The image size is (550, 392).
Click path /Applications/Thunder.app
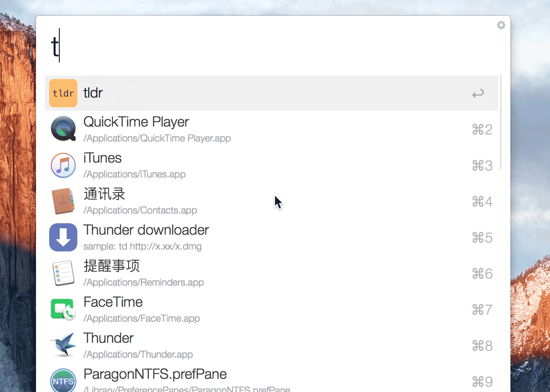(x=138, y=354)
